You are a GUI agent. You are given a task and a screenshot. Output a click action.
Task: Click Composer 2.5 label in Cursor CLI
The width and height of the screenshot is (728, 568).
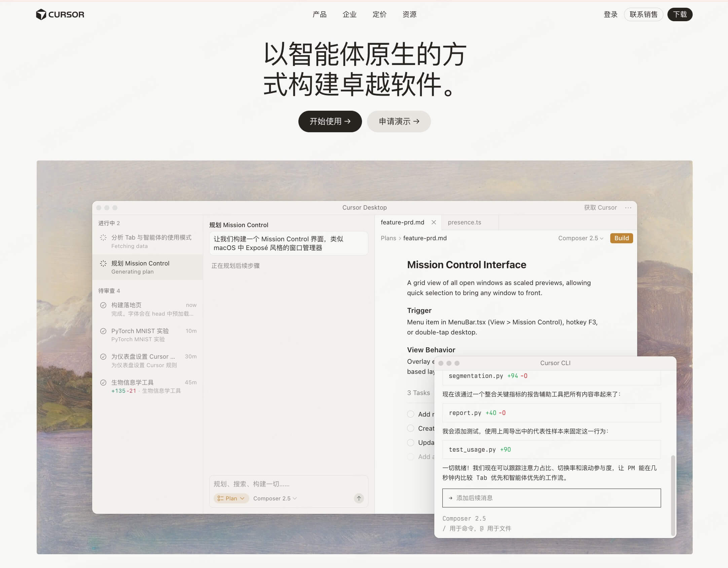464,519
